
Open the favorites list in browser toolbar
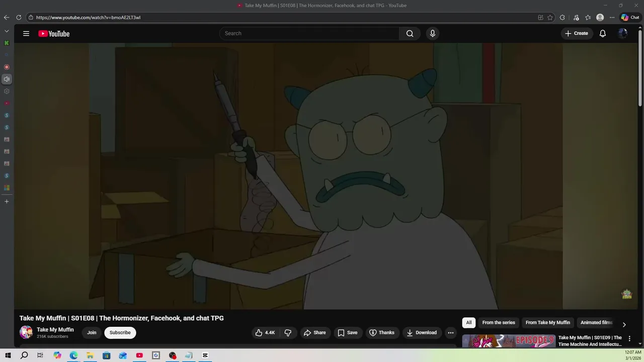(588, 17)
